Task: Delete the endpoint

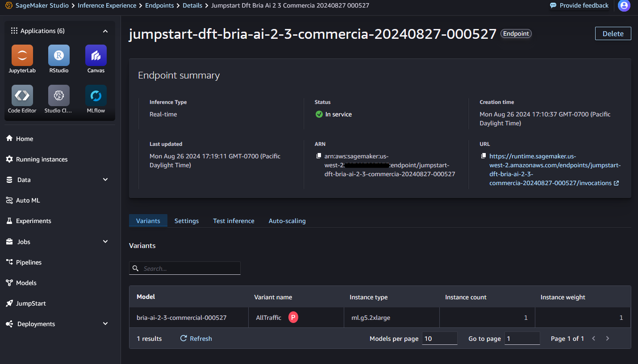Action: coord(613,33)
